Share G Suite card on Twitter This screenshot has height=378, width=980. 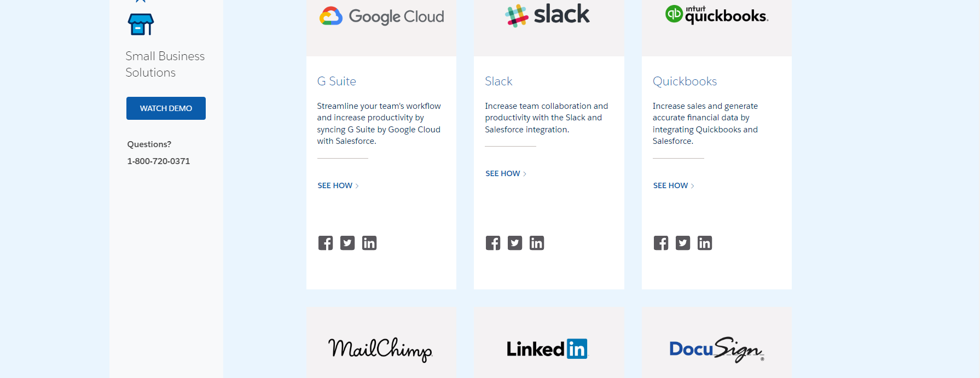[347, 243]
